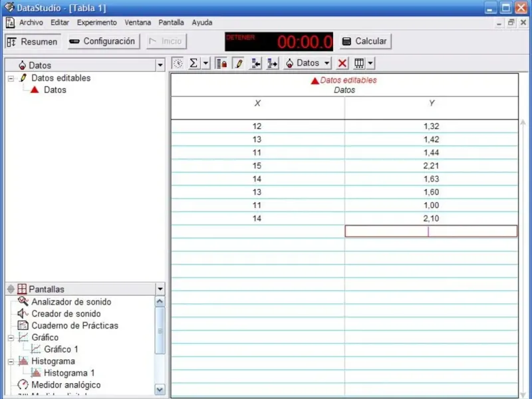
Task: Click the Pantallas list scroll up arrow
Action: tap(160, 301)
